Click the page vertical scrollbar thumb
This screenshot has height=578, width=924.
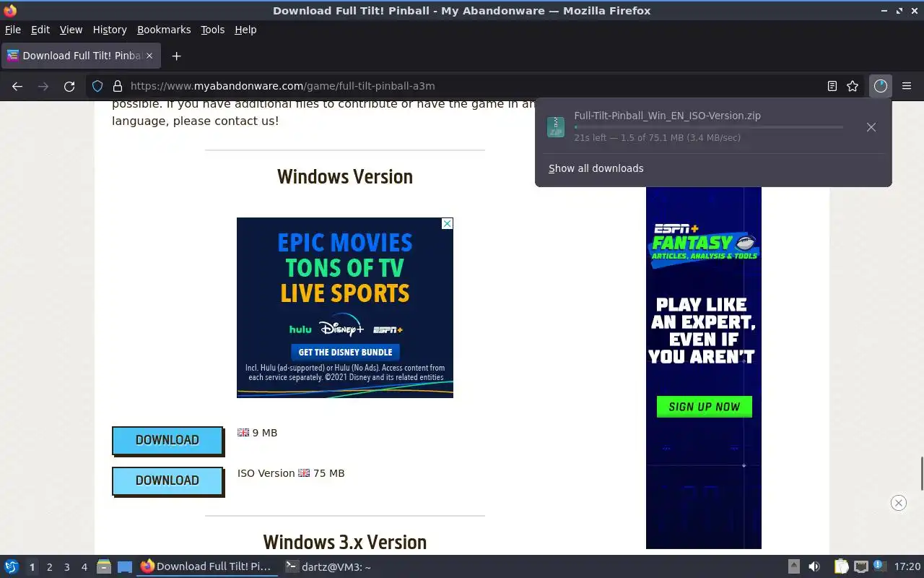pyautogui.click(x=921, y=473)
